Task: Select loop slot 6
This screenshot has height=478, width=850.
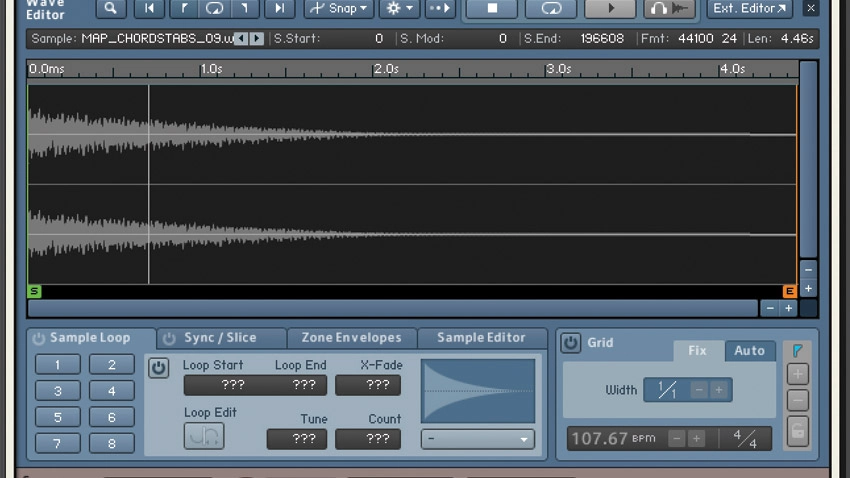Action: tap(112, 417)
